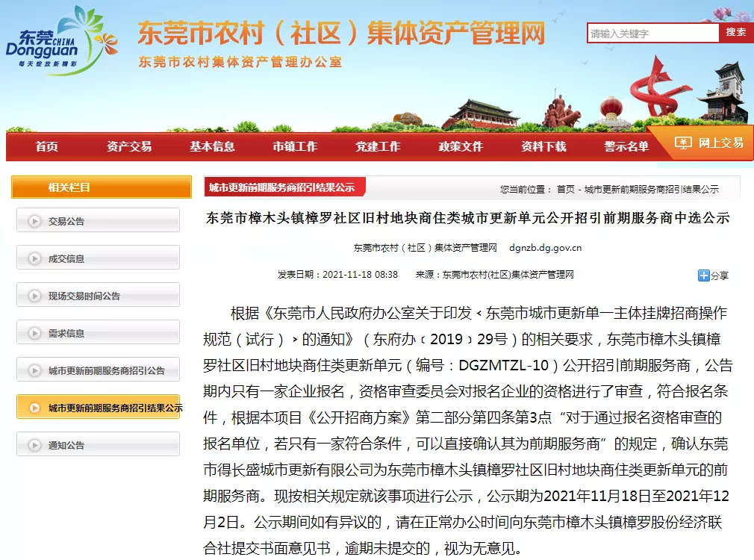Click the 东莞市农村集体资产管理办公室 subtitle
Image resolution: width=754 pixels, height=560 pixels.
(x=240, y=62)
